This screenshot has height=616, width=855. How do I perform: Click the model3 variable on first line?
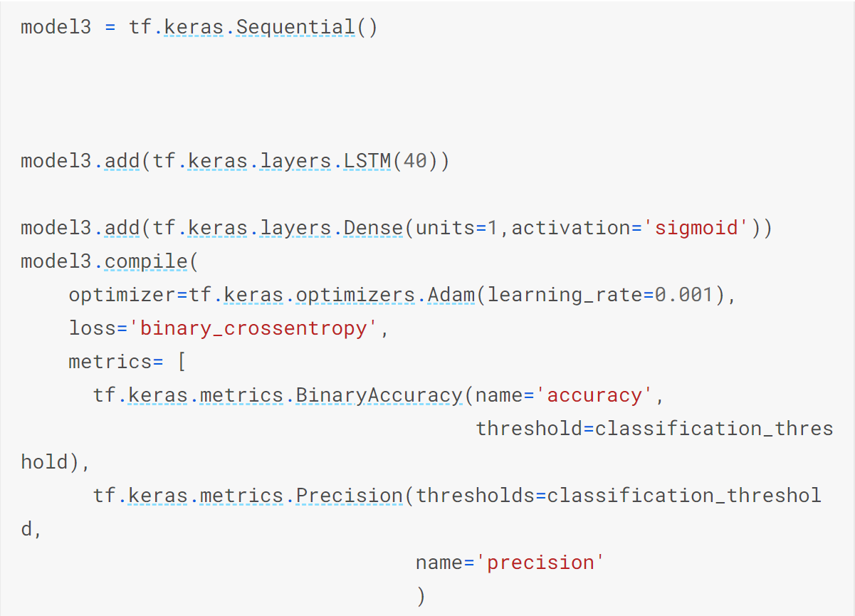click(x=56, y=27)
